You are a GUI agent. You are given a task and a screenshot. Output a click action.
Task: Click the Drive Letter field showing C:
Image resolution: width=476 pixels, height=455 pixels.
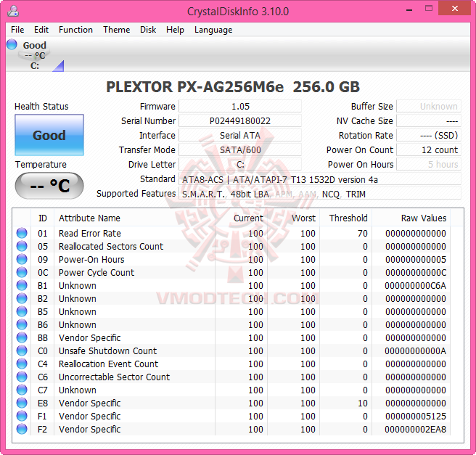click(x=240, y=165)
